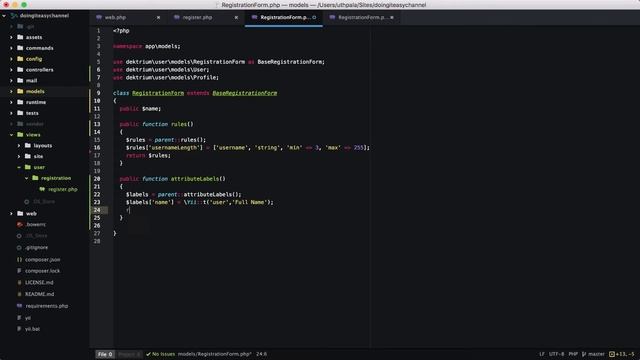Click line number 13 in the gutter
The width and height of the screenshot is (640, 360).
click(x=97, y=124)
